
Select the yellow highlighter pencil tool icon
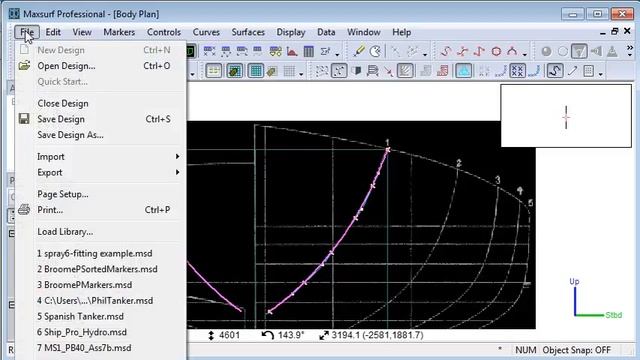[359, 51]
